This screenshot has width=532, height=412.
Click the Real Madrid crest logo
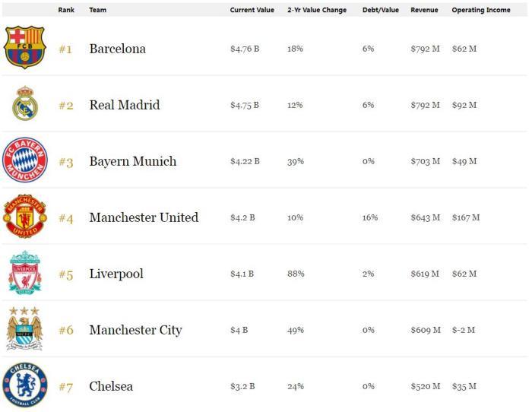pyautogui.click(x=25, y=104)
